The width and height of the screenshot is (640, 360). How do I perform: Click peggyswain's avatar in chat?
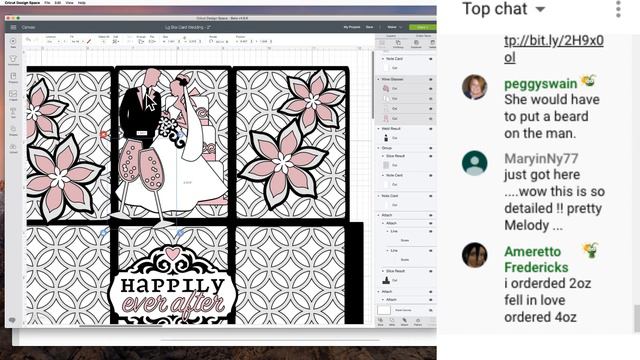(x=474, y=87)
